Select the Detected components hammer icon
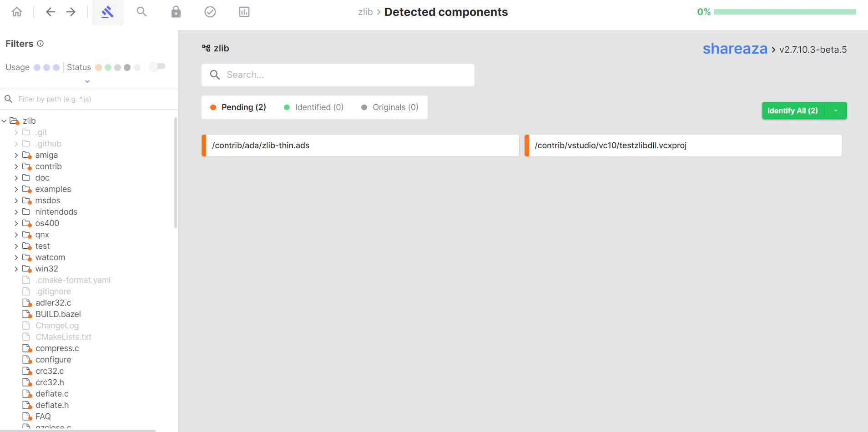Viewport: 868px width, 432px height. [x=108, y=12]
